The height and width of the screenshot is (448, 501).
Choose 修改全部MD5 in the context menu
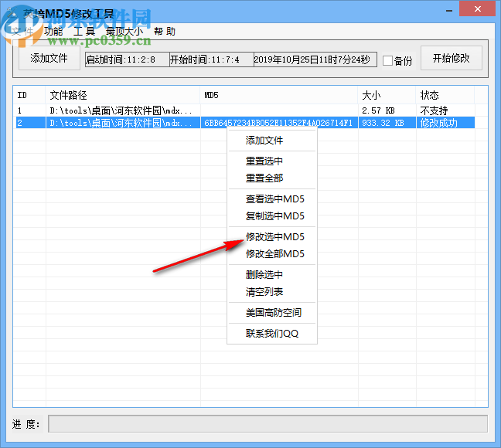(x=274, y=253)
